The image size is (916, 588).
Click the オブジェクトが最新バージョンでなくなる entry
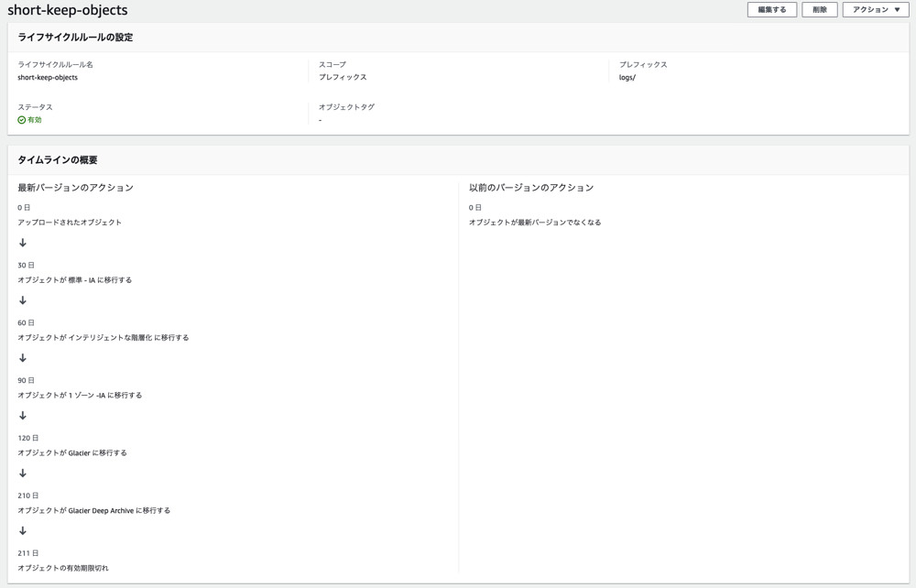[x=535, y=223]
